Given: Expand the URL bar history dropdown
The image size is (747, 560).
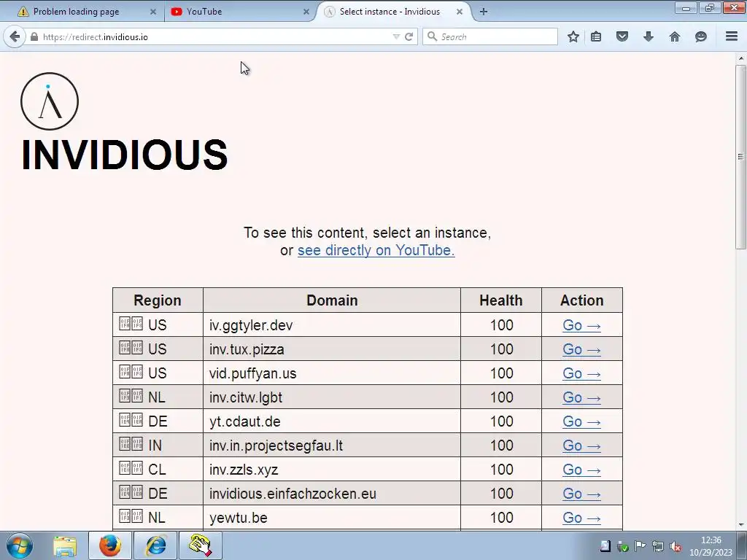Looking at the screenshot, I should 396,36.
